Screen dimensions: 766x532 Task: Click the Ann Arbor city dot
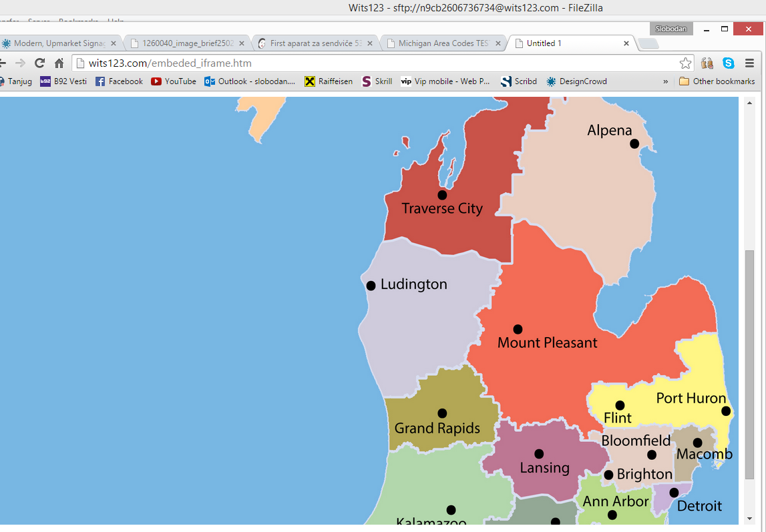[x=612, y=515]
